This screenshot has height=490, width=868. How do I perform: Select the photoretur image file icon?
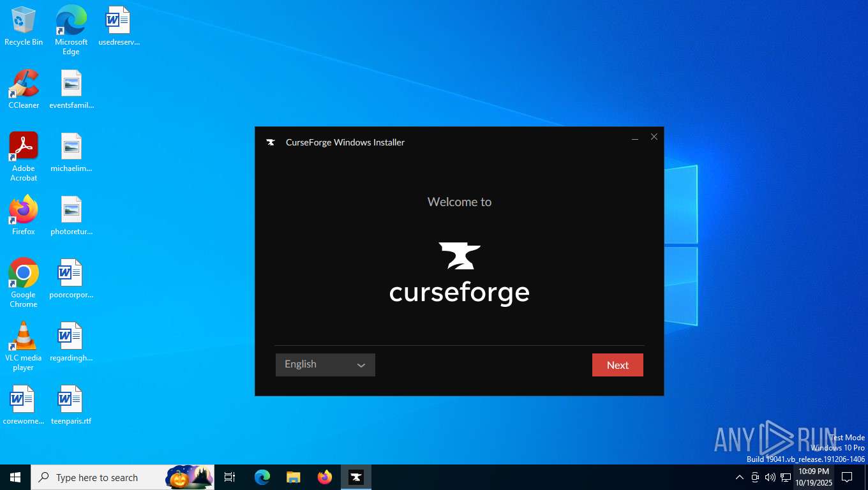[71, 216]
